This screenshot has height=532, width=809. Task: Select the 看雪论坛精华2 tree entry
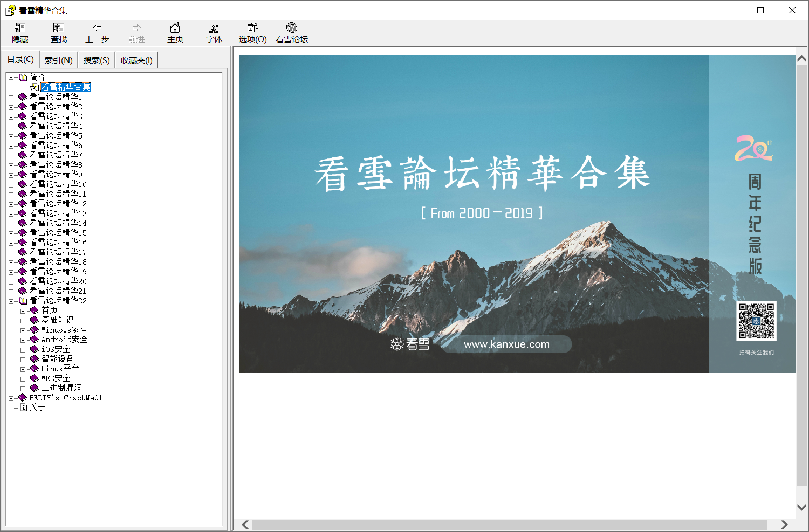pos(56,107)
